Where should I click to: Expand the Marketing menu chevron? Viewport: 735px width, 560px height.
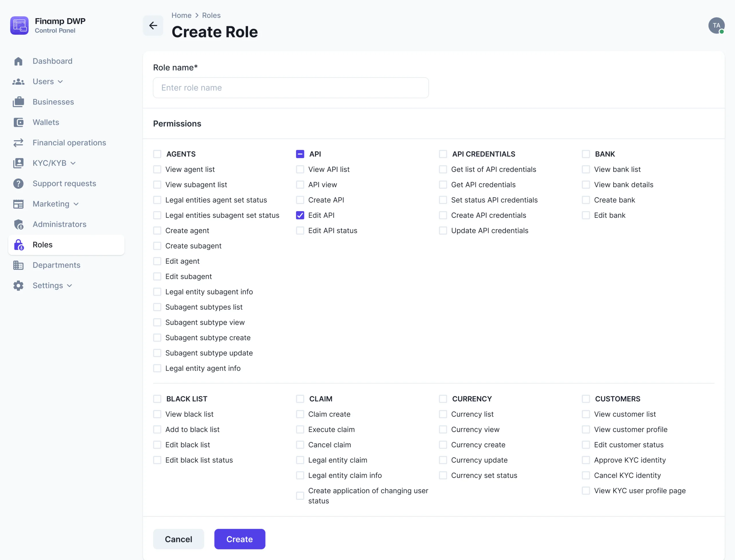76,204
